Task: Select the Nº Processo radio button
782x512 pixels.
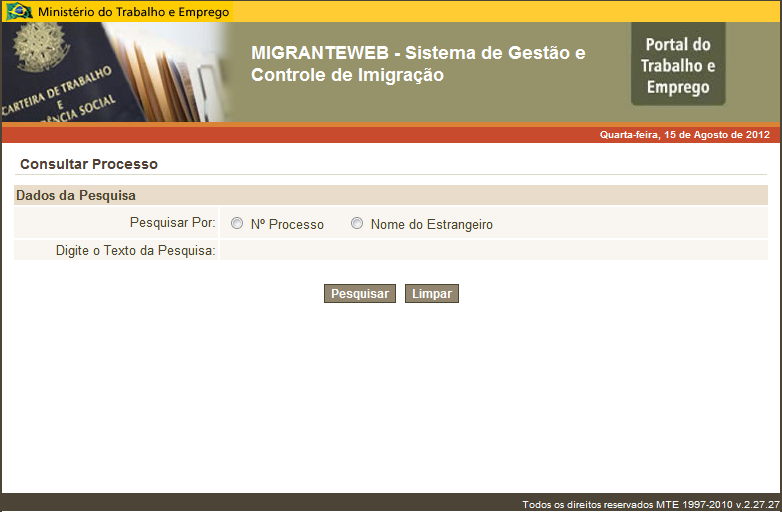Action: coord(237,224)
